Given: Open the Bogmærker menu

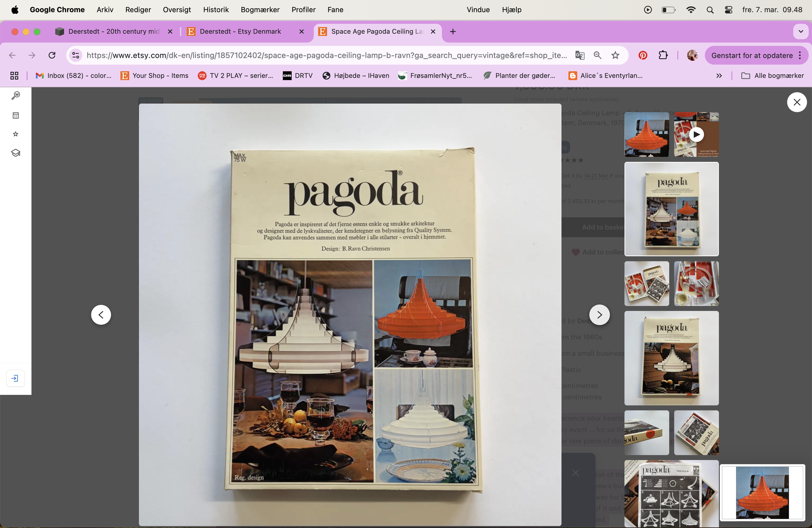Looking at the screenshot, I should coord(260,9).
